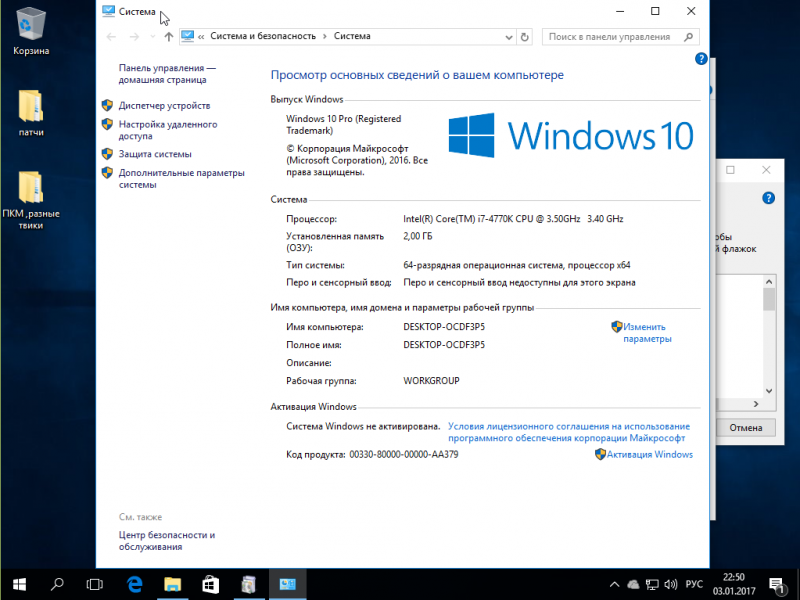This screenshot has height=600, width=800.
Task: Select the патчи folder on desktop
Action: [31, 113]
